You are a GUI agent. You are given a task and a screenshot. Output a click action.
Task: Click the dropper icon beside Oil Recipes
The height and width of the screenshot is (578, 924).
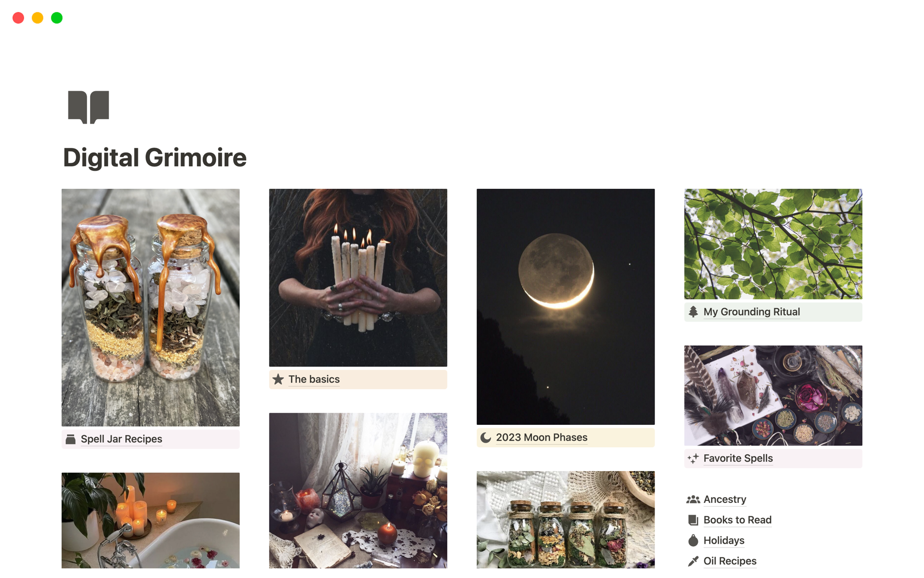coord(693,561)
